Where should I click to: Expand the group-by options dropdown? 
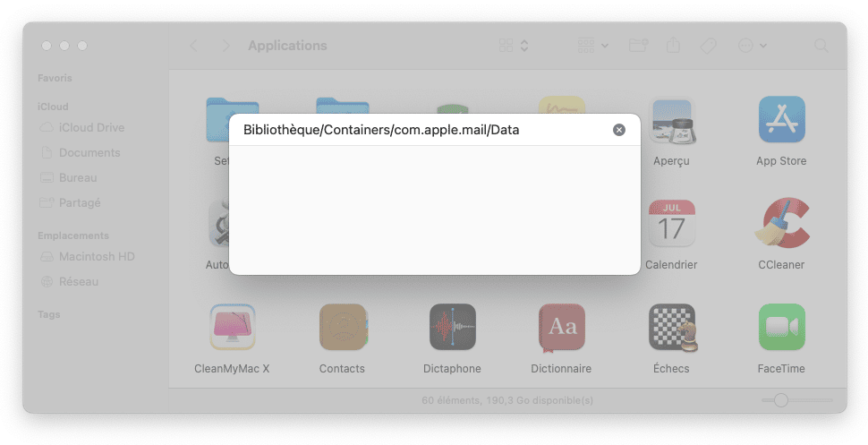pos(593,46)
